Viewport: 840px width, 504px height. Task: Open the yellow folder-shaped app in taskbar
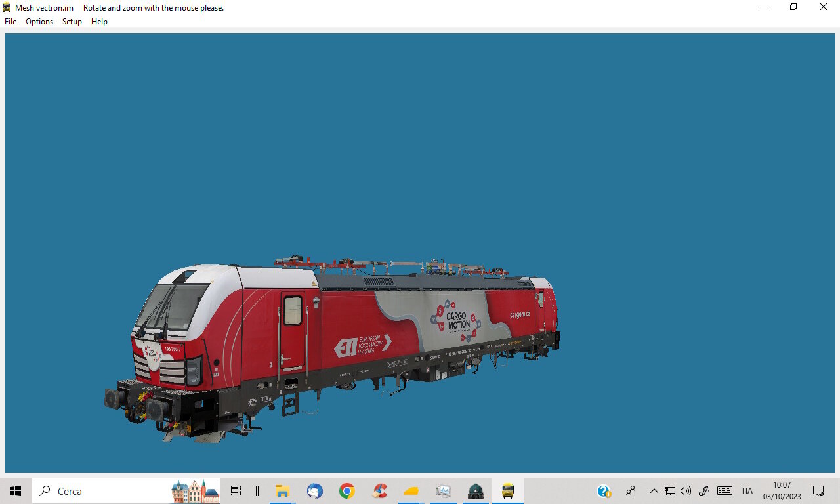(411, 491)
